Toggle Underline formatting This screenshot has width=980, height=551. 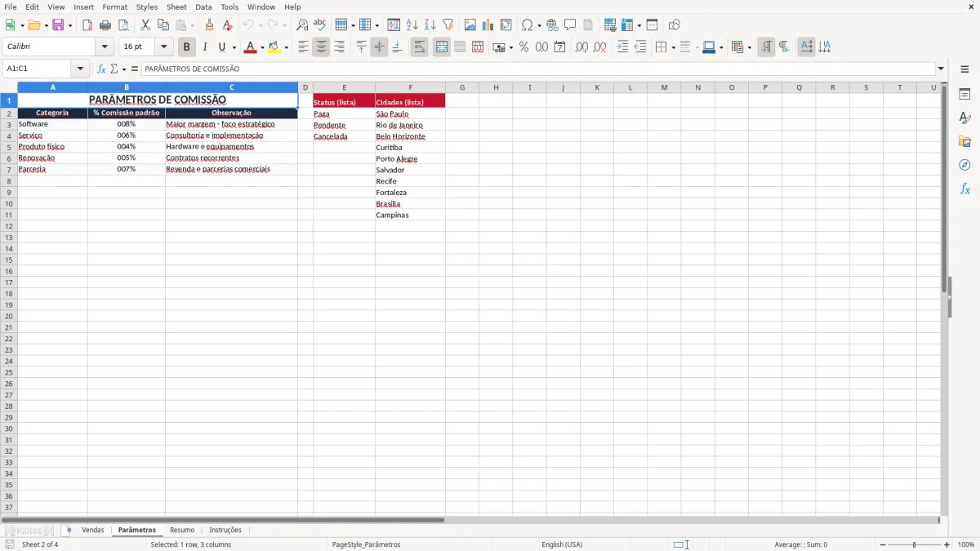point(221,47)
